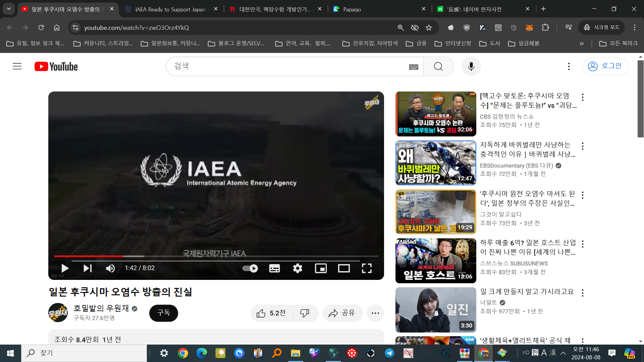Open the on-screen keyboard in search box
The image size is (644, 362).
(414, 67)
